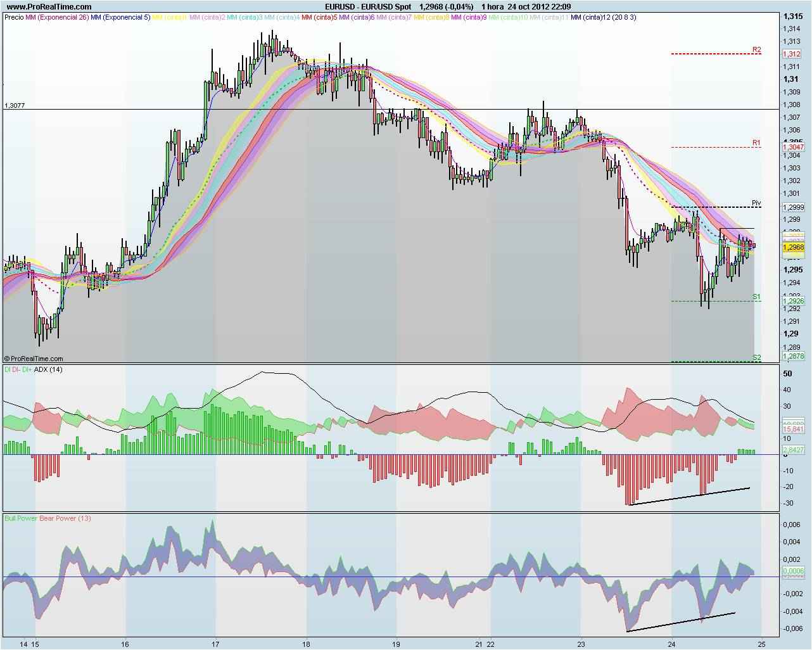Image resolution: width=812 pixels, height=650 pixels.
Task: Open MM (Exponencial 26) indicator settings
Action: [x=56, y=19]
